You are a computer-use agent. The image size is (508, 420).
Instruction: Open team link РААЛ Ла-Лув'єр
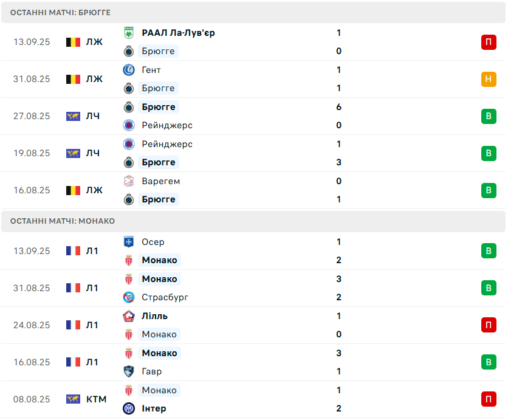[x=178, y=33]
